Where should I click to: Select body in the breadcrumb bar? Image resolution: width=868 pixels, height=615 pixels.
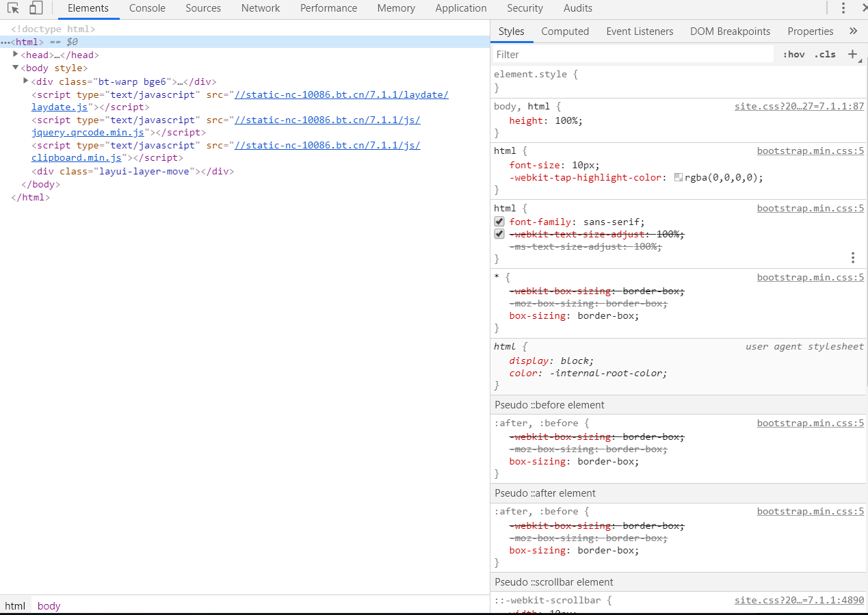49,605
